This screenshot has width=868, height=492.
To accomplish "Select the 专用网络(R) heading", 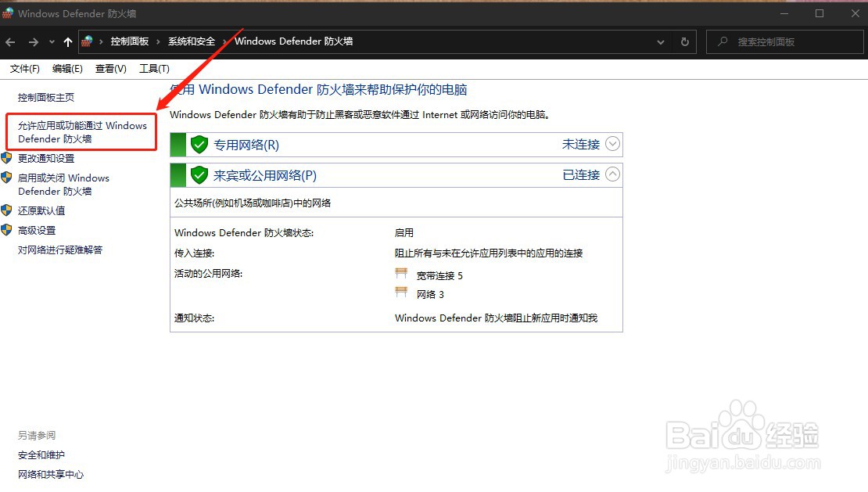I will point(246,145).
